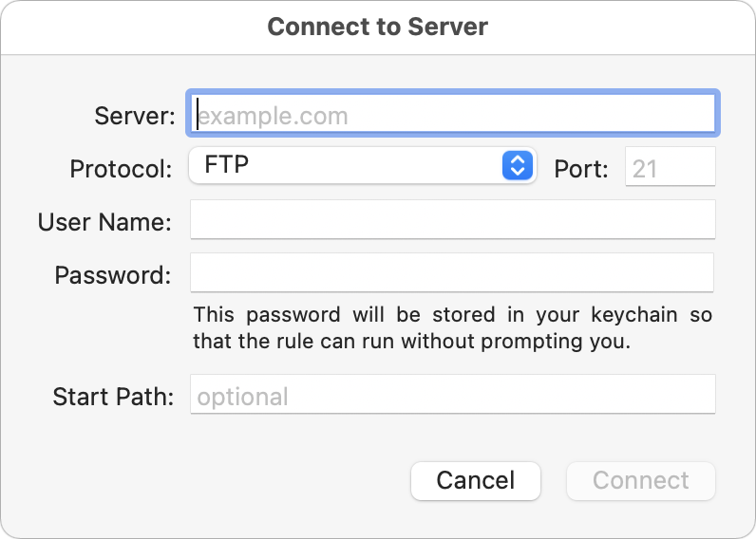Click the User Name input field

[453, 219]
